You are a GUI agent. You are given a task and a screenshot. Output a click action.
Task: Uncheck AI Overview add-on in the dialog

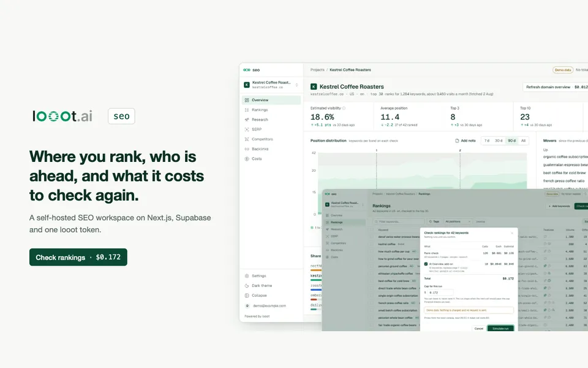click(426, 264)
